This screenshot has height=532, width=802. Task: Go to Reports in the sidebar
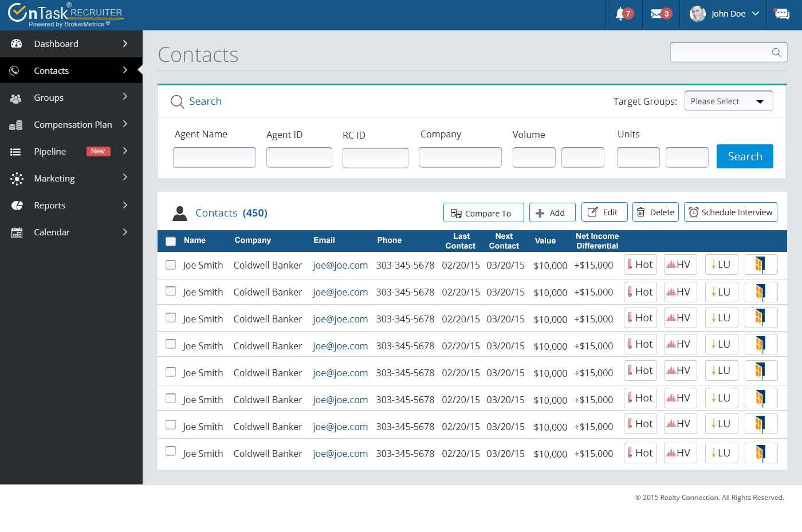(50, 206)
